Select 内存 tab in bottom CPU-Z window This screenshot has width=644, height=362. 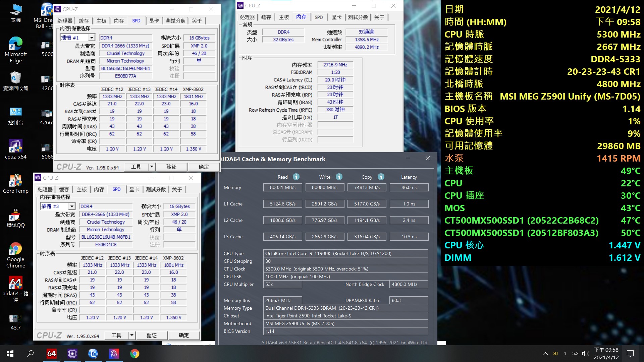pos(99,189)
